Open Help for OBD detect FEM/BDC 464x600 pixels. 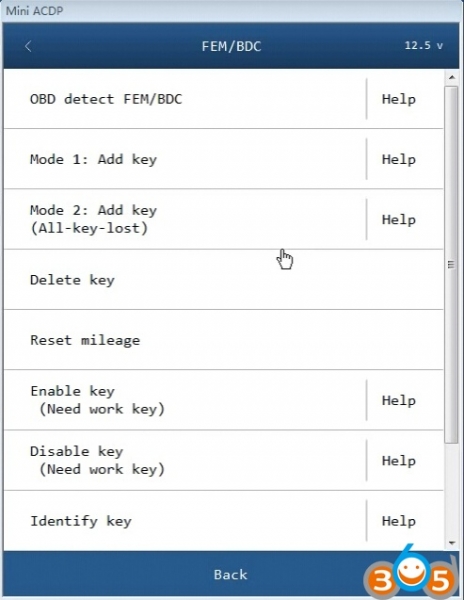click(399, 99)
